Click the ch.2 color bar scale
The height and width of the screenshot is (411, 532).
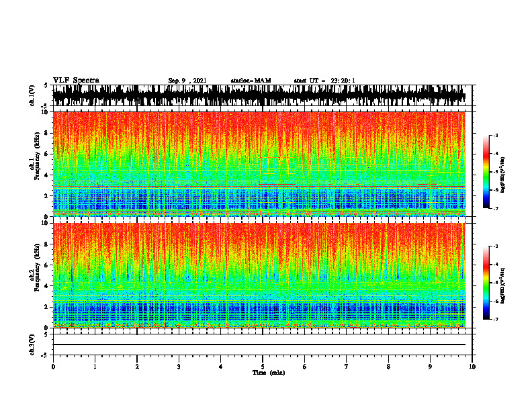(486, 283)
